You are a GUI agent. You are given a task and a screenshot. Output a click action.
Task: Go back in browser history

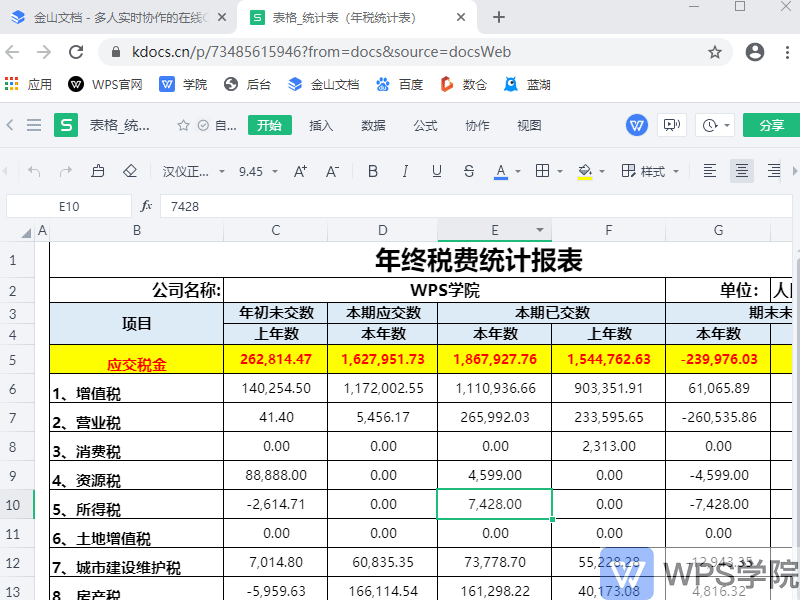(12, 52)
